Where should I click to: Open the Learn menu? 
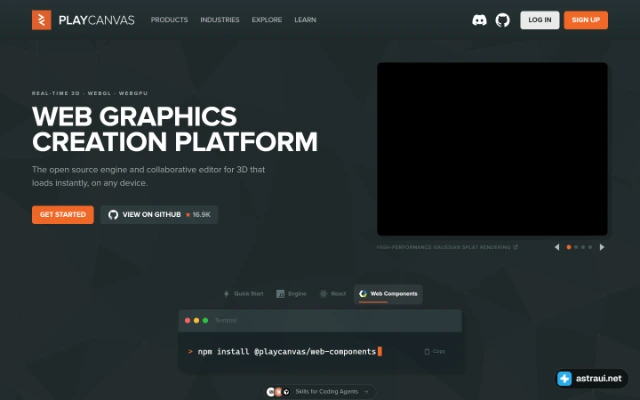click(305, 20)
